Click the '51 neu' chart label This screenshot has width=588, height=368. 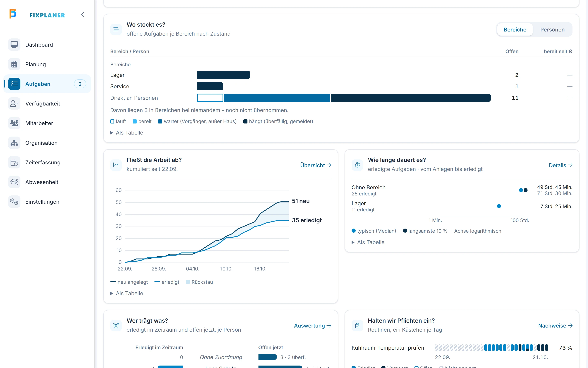[x=301, y=201]
